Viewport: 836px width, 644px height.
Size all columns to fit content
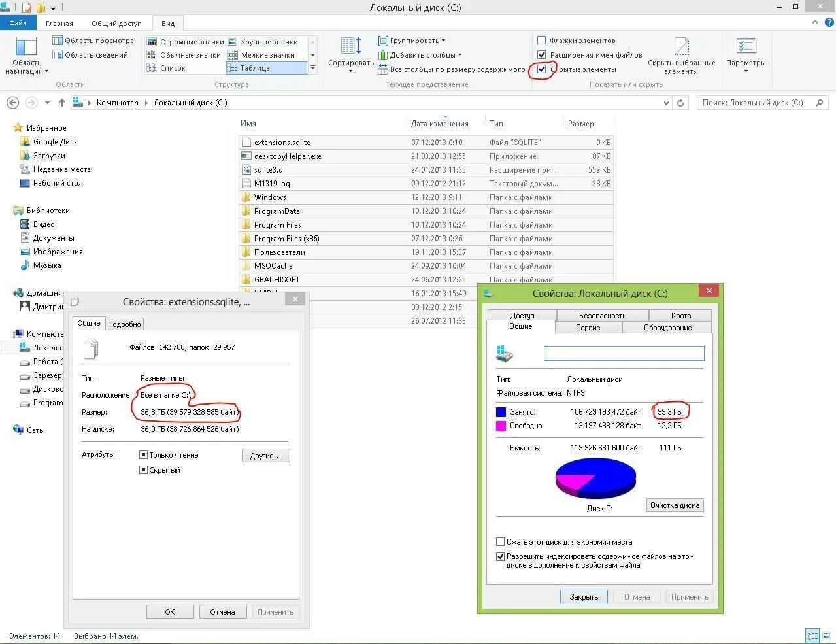tap(452, 69)
